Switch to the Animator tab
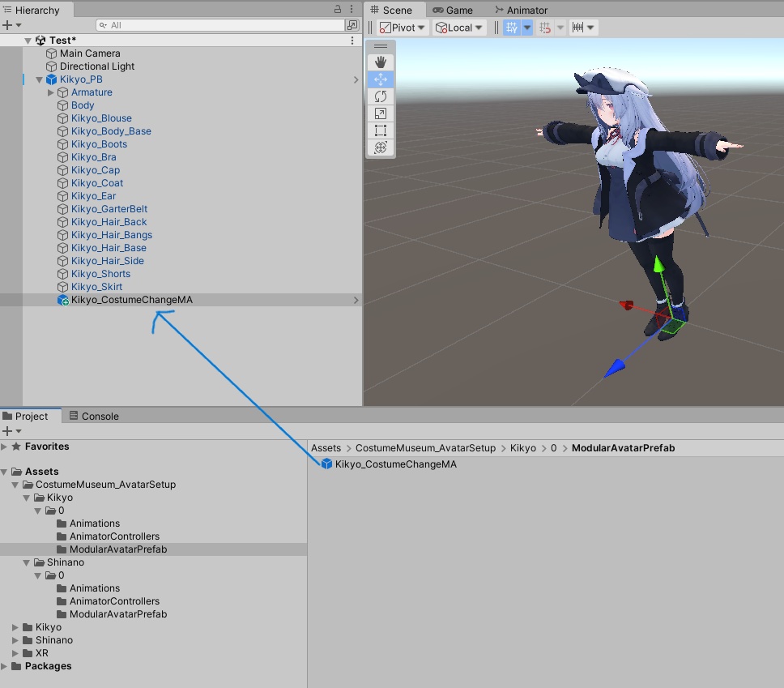Viewport: 784px width, 688px height. click(x=522, y=10)
